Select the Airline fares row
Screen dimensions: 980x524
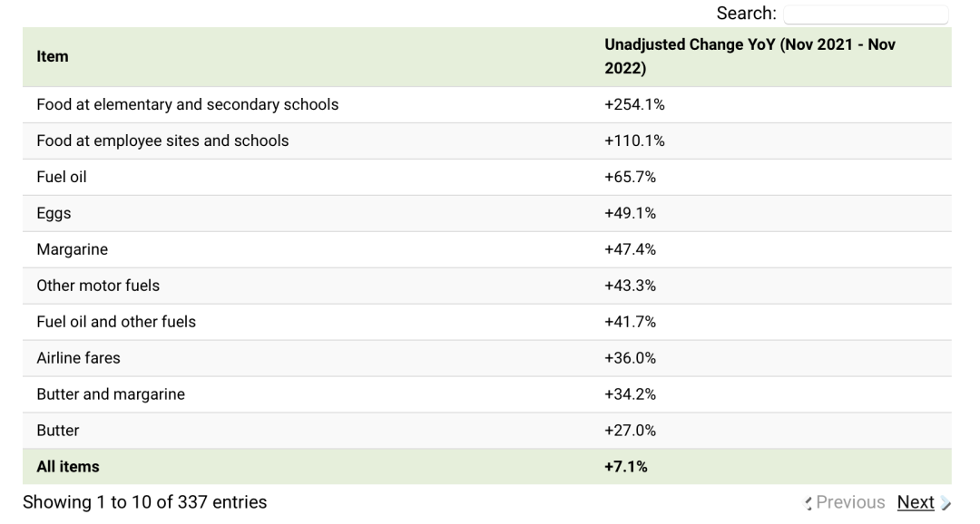(x=78, y=358)
